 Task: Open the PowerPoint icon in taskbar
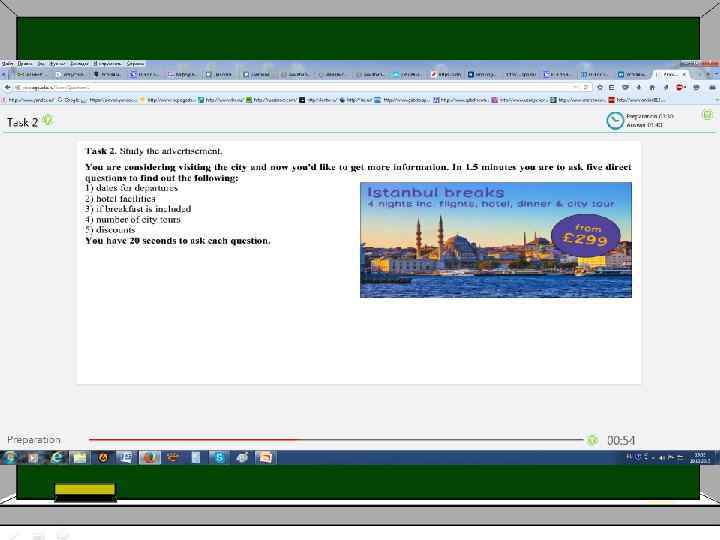pos(265,457)
